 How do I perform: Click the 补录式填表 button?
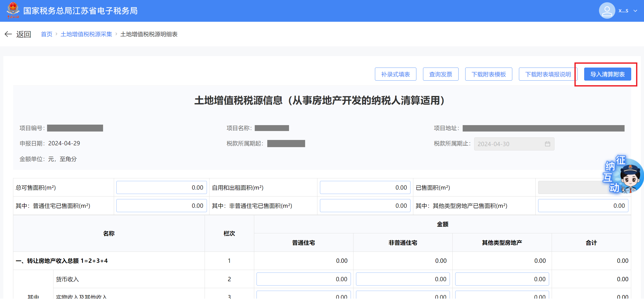point(395,74)
